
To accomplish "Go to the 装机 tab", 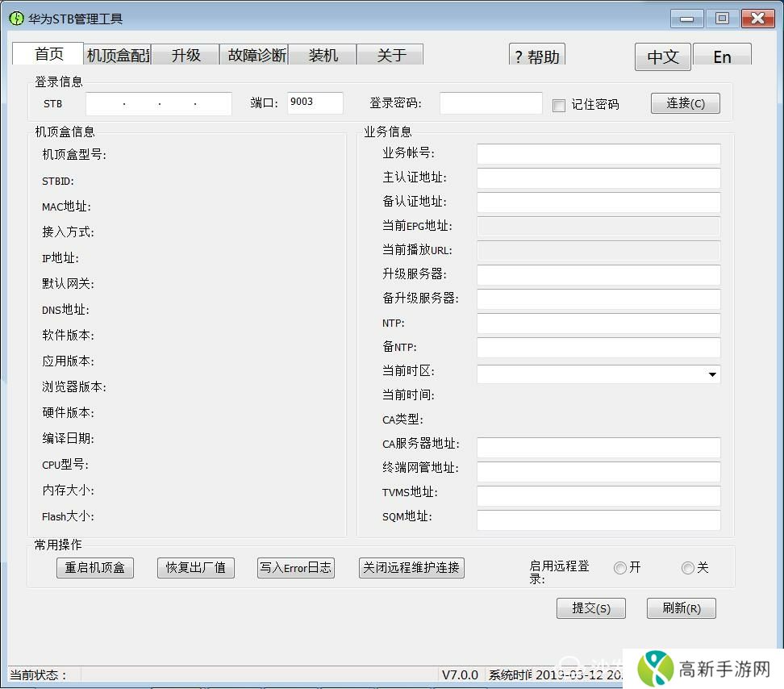I will 323,55.
